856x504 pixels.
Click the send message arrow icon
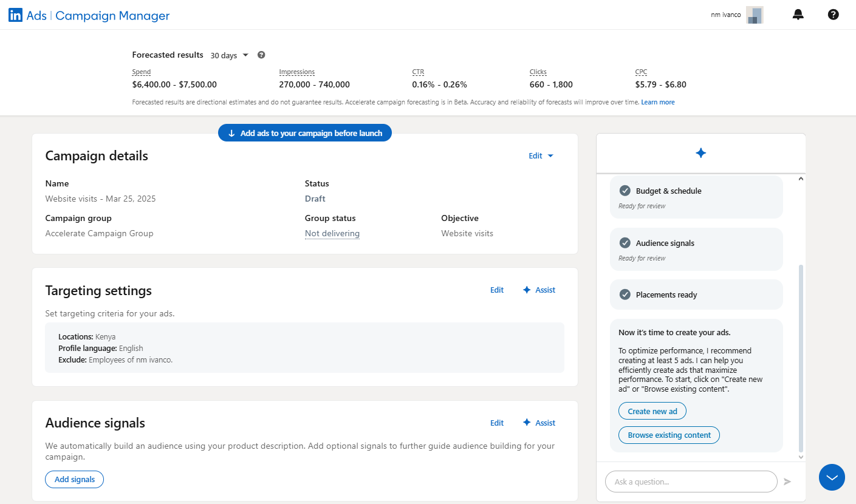pos(787,482)
